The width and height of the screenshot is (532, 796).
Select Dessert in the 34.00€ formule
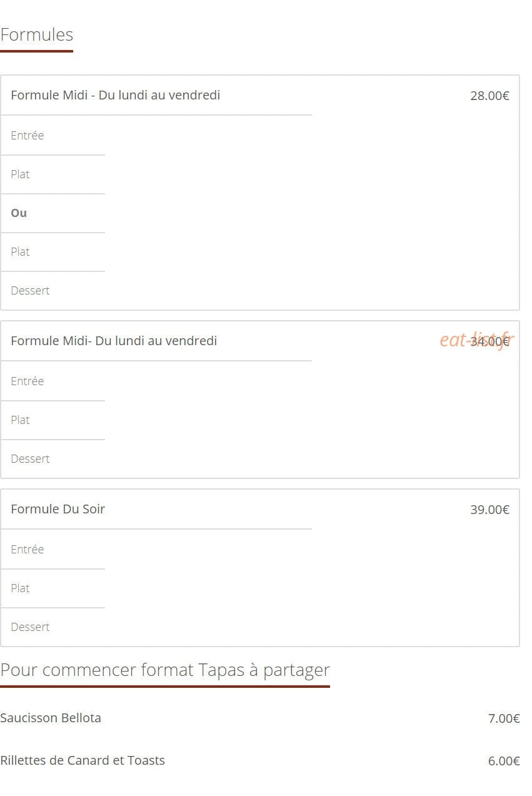[30, 458]
